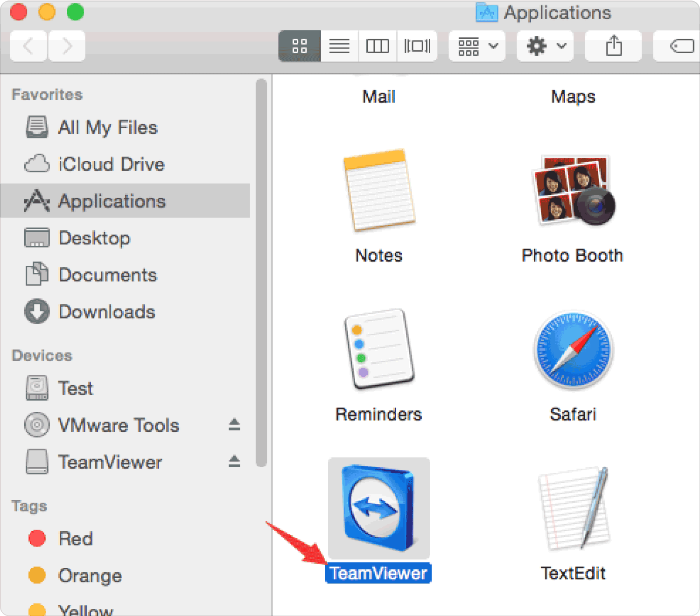This screenshot has height=616, width=700.
Task: Go forward with the forward arrow
Action: (x=67, y=46)
